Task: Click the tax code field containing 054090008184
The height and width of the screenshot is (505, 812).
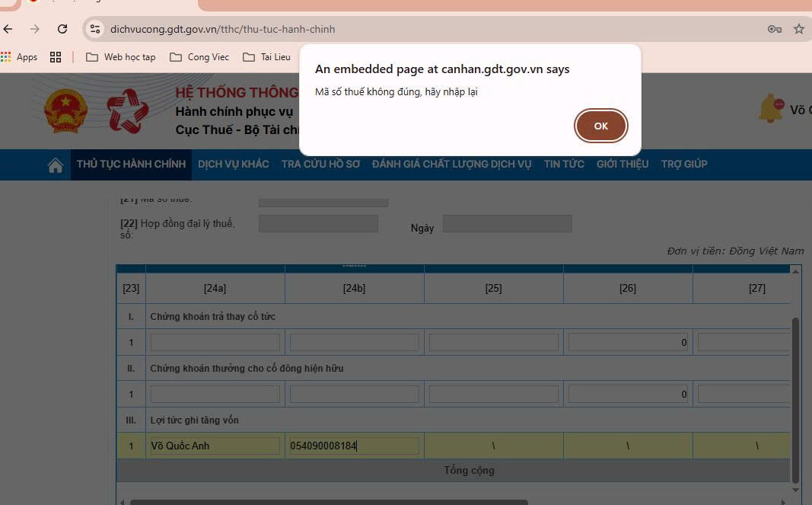Action: tap(354, 446)
